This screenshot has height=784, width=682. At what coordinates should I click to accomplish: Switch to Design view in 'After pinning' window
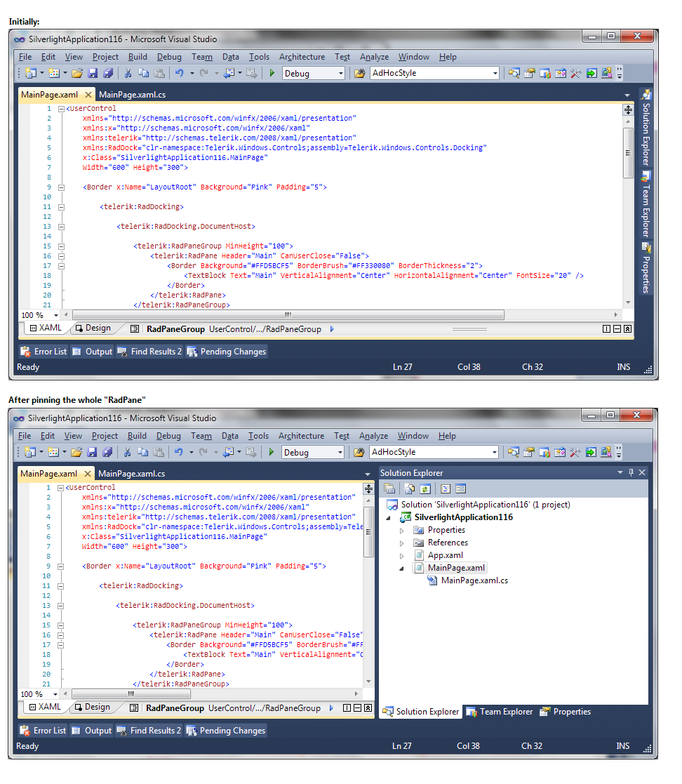93,707
